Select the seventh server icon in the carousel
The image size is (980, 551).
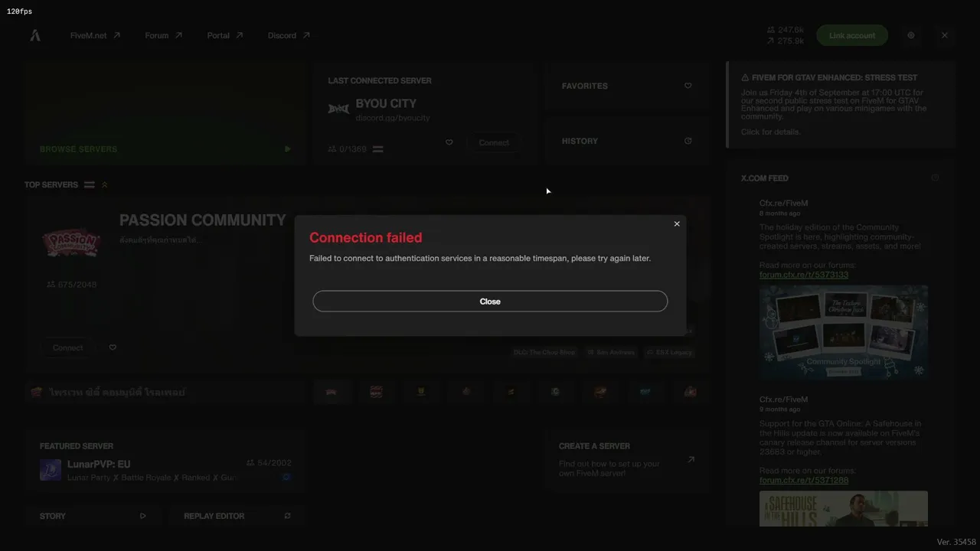pyautogui.click(x=600, y=392)
